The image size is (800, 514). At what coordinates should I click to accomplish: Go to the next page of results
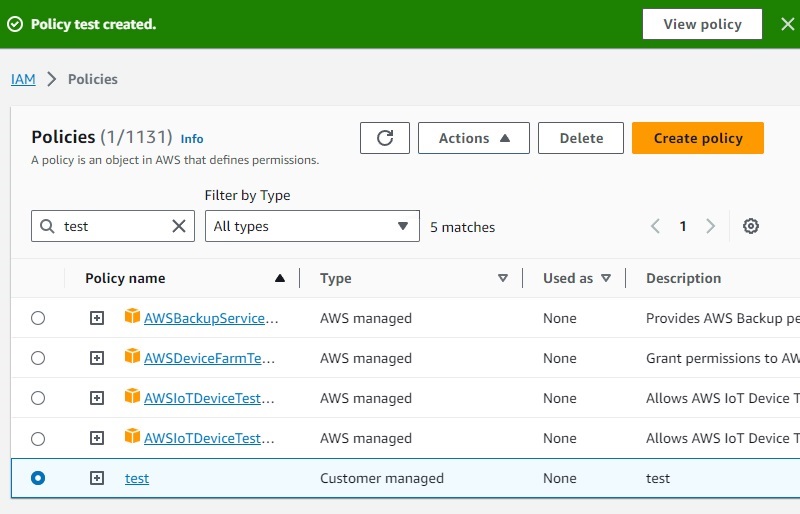click(x=710, y=226)
